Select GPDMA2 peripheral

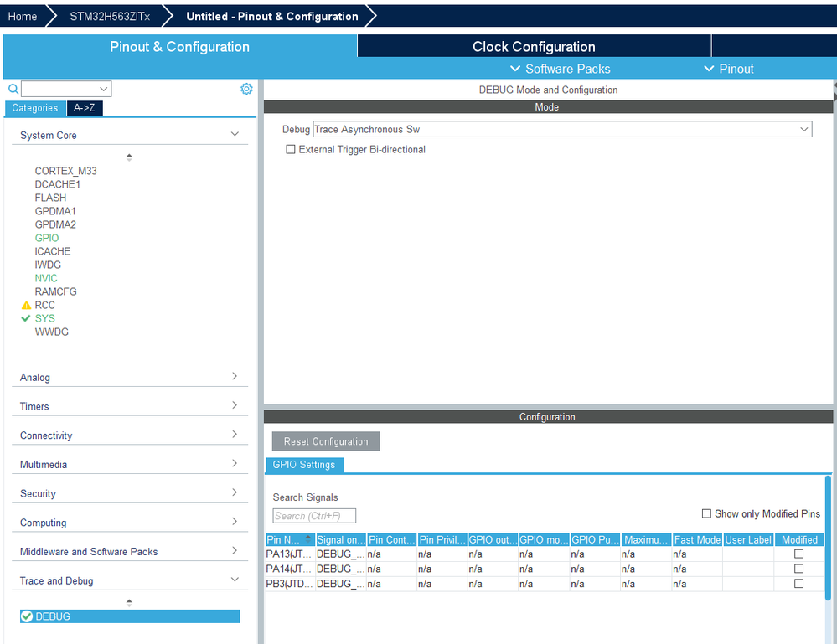(x=55, y=224)
